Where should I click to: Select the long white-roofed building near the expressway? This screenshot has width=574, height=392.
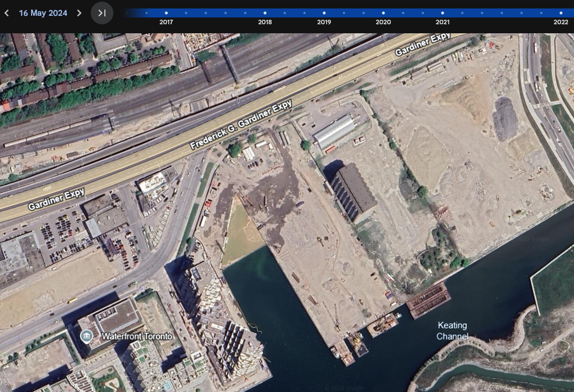click(x=334, y=131)
